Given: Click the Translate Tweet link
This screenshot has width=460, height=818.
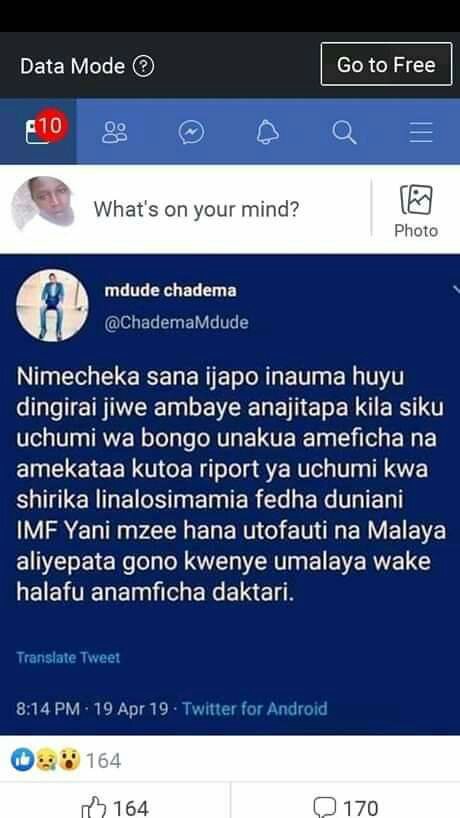Looking at the screenshot, I should pos(68,657).
